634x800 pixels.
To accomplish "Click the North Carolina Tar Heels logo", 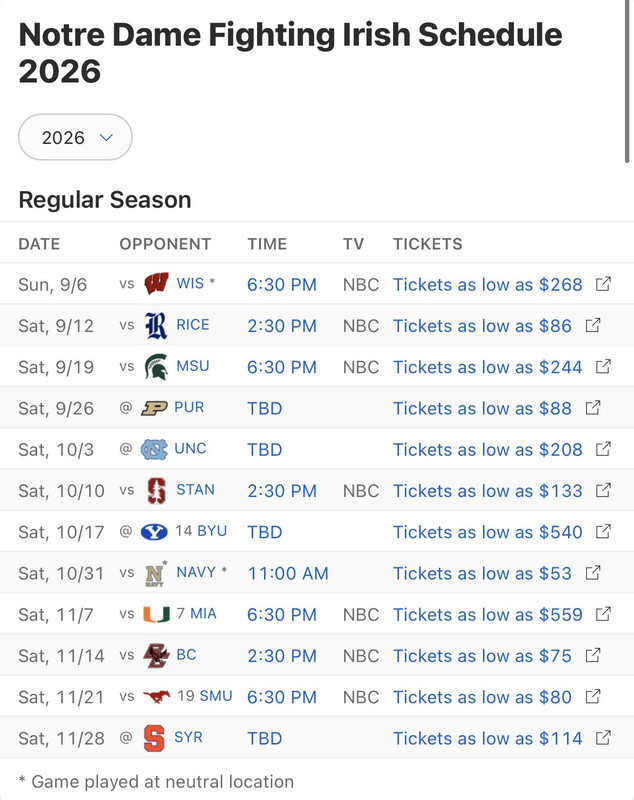I will [x=154, y=449].
